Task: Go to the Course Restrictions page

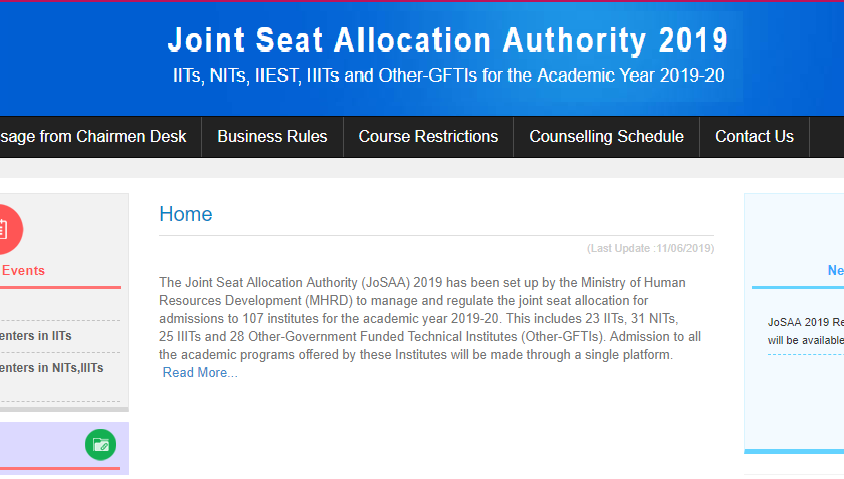Action: click(x=428, y=137)
